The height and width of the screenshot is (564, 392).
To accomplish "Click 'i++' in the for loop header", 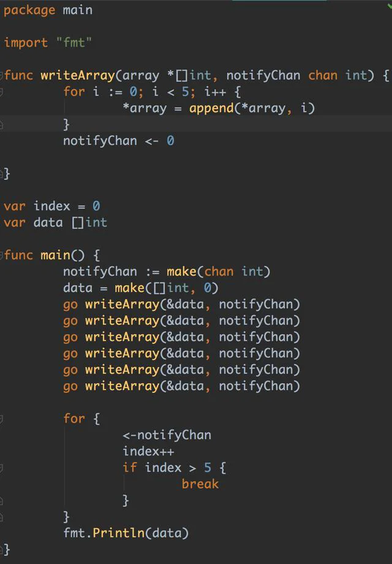I will (x=215, y=92).
